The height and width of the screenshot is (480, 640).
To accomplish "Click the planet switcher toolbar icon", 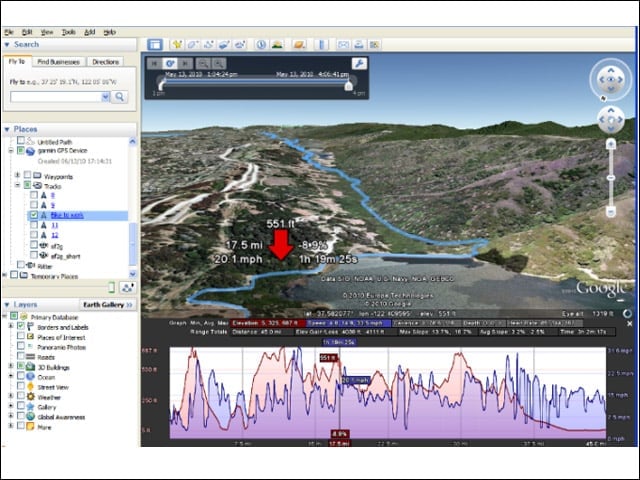I will [299, 44].
